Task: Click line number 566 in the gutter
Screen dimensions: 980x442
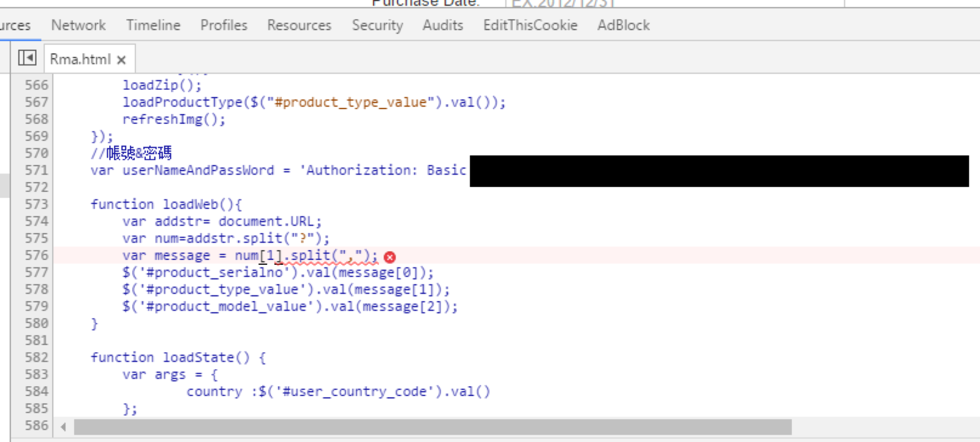Action: (36, 85)
